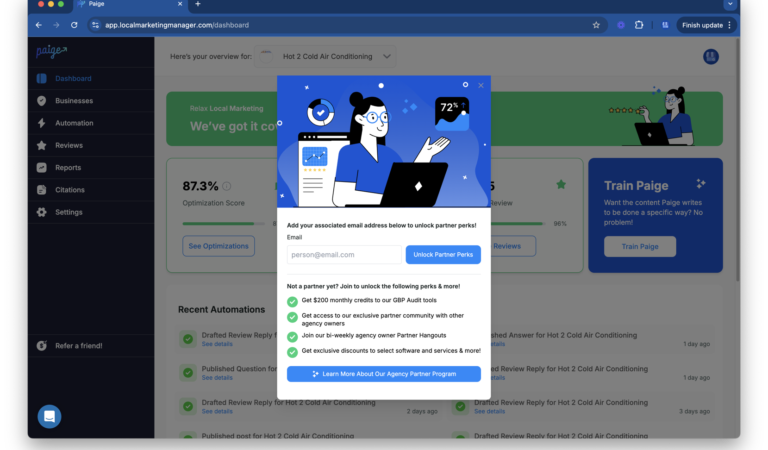
Task: Close the partner perks popup
Action: pos(481,85)
